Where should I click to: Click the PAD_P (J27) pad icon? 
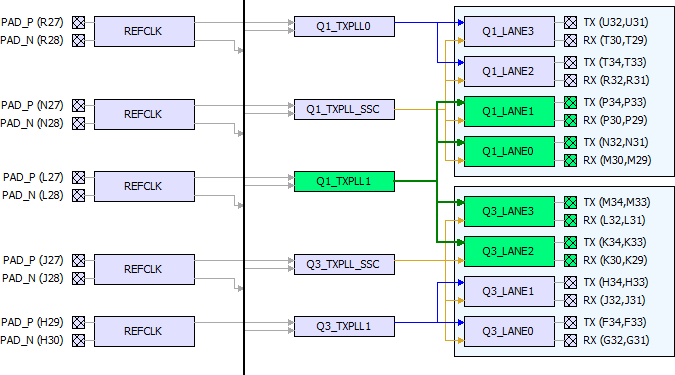coord(78,260)
